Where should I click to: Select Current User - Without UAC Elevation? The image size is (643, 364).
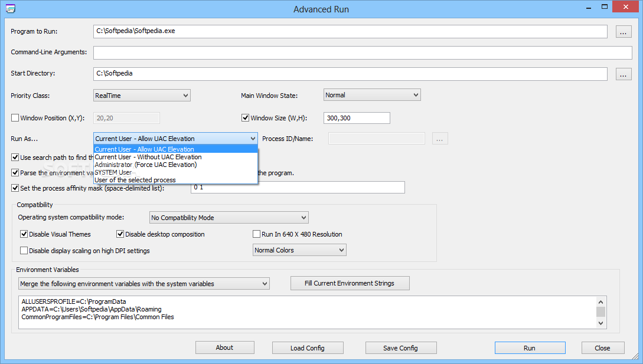coord(175,157)
